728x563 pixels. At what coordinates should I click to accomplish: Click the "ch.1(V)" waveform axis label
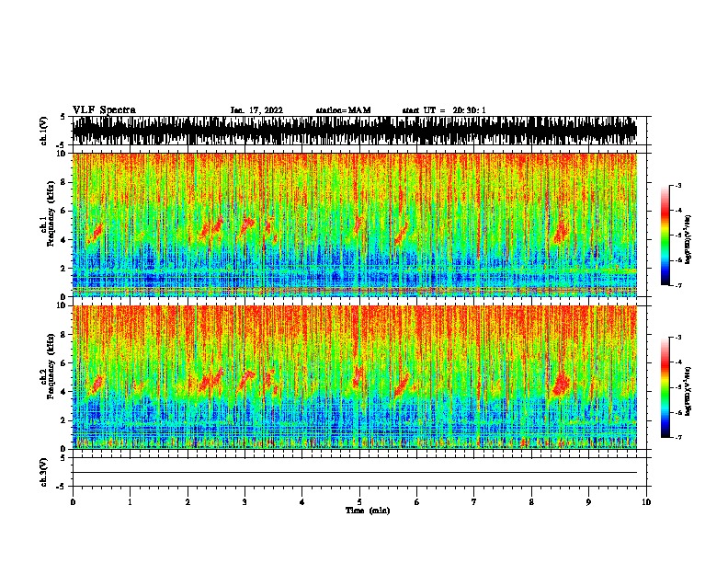(44, 131)
